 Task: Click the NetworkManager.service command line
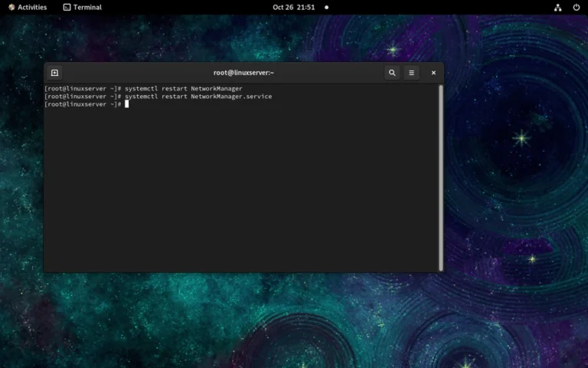198,97
